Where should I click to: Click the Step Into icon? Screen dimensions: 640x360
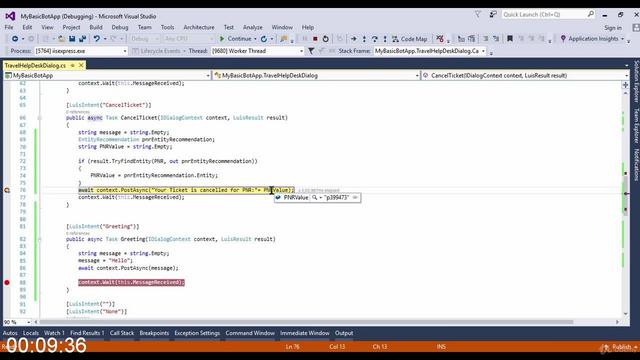point(364,39)
